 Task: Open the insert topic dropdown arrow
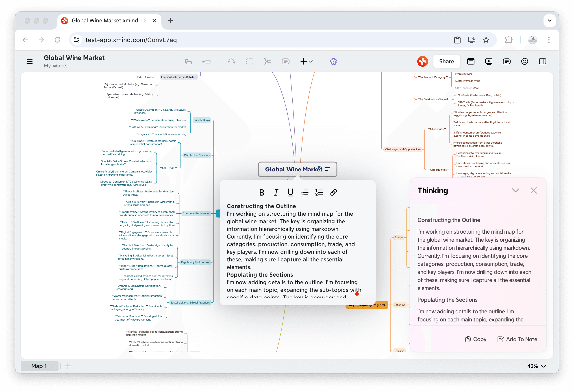click(311, 61)
